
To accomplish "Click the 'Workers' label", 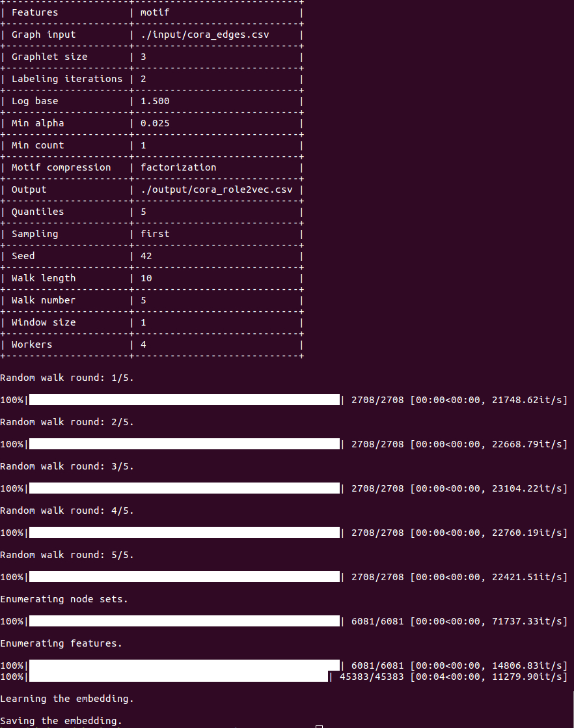I will (32, 344).
